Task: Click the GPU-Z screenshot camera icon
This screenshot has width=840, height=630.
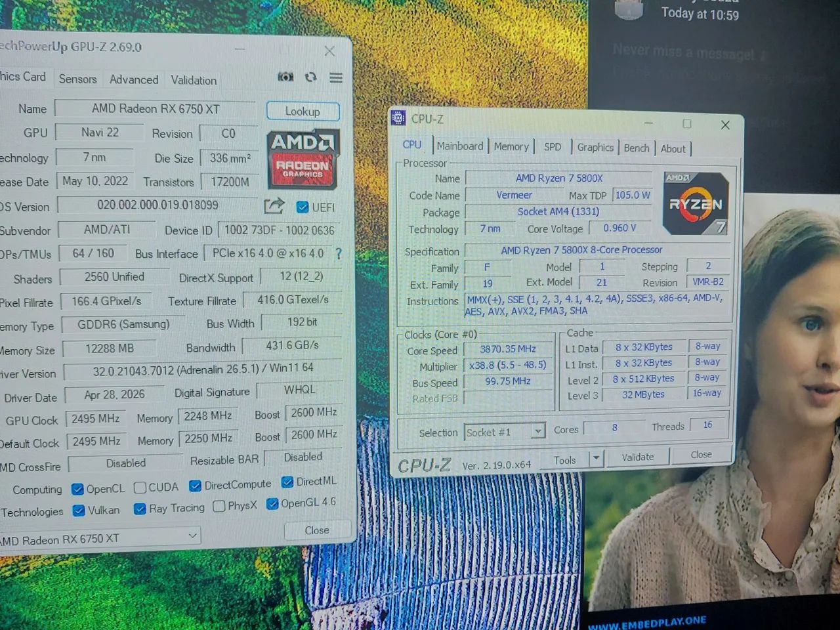Action: (x=285, y=77)
